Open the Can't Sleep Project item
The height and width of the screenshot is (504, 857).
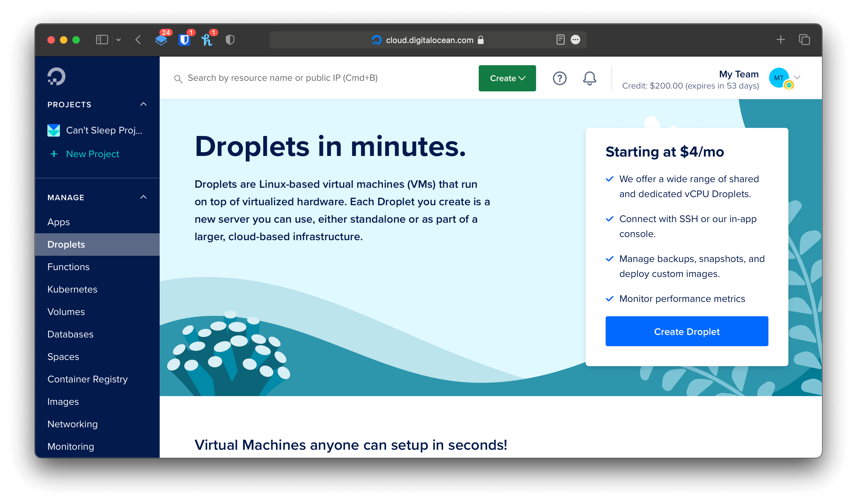(x=104, y=130)
